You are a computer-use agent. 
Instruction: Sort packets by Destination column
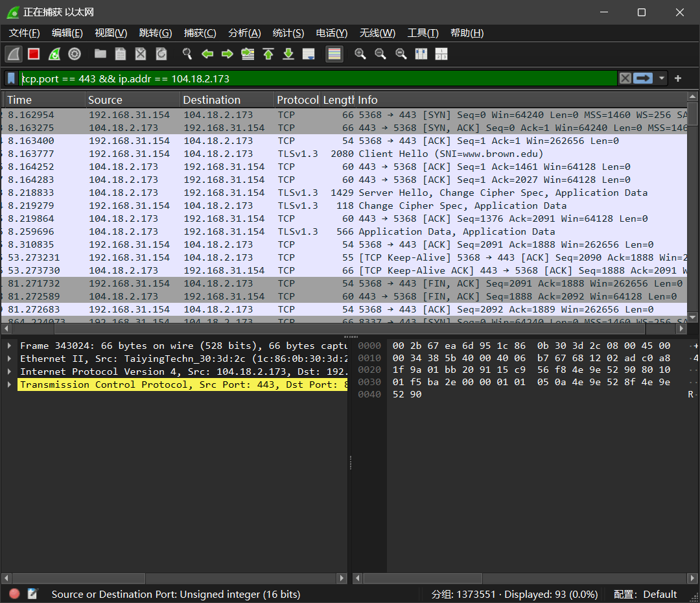tap(227, 100)
